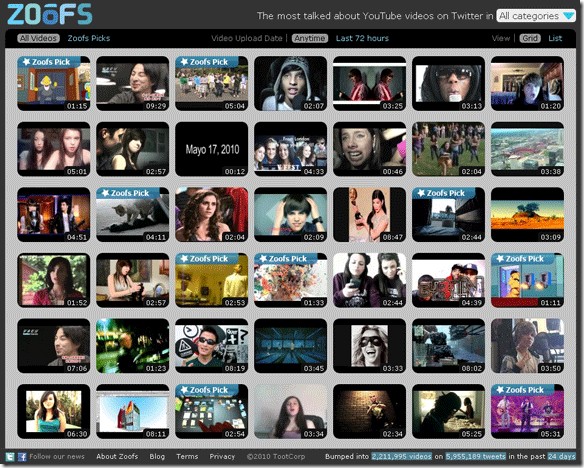Viewport: 584px width, 468px height.
Task: Switch to List view
Action: (x=555, y=38)
